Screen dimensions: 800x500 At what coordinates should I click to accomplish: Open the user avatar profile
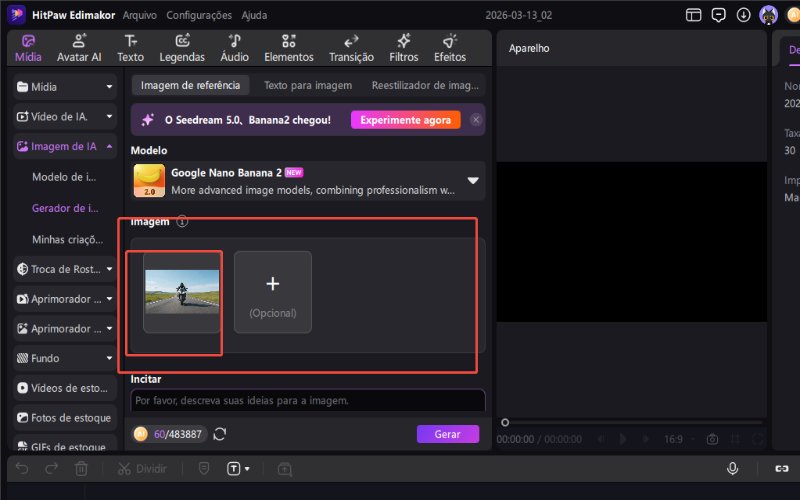coord(768,15)
